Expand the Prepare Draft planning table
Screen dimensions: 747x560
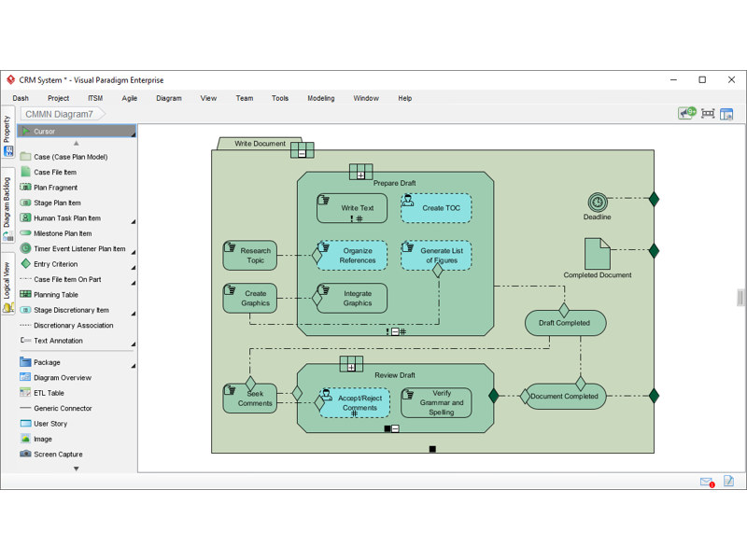360,175
